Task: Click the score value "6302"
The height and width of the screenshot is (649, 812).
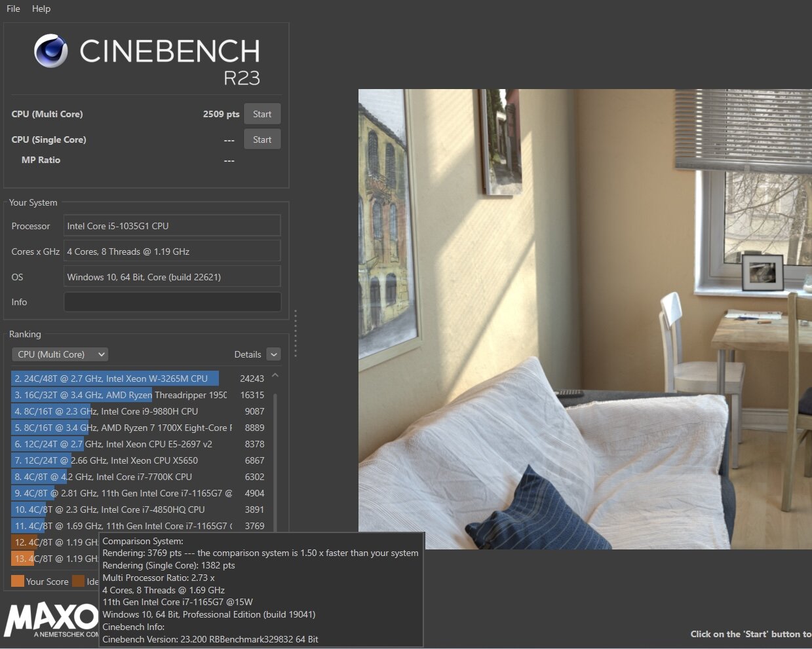Action: click(255, 477)
